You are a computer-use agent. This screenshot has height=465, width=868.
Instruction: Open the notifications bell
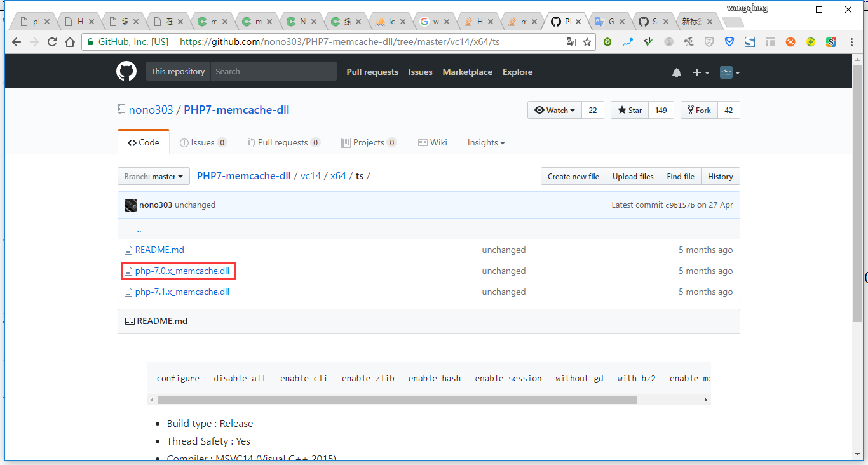tap(677, 72)
